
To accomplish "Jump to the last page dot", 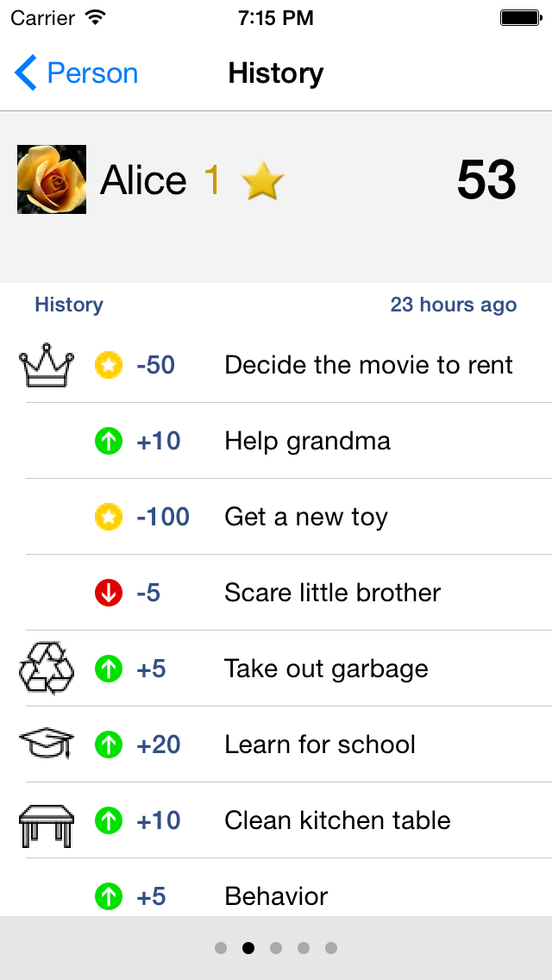I will pos(331,948).
